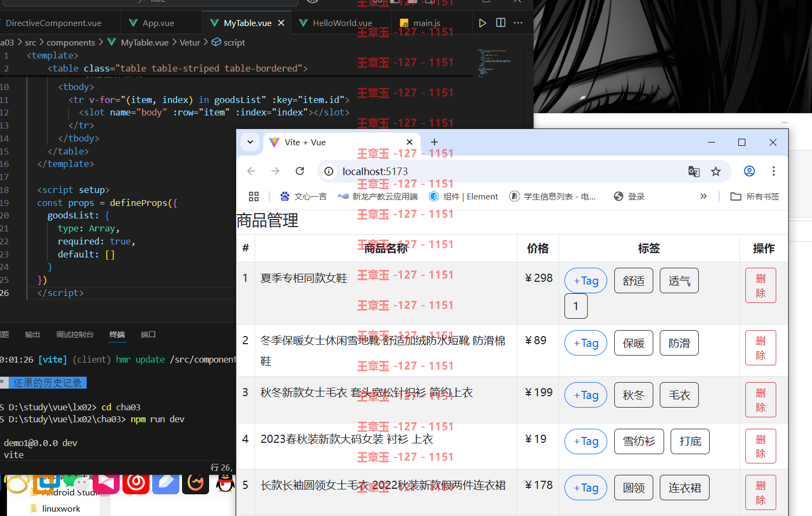
Task: Delete the ¥19 row
Action: 761,446
